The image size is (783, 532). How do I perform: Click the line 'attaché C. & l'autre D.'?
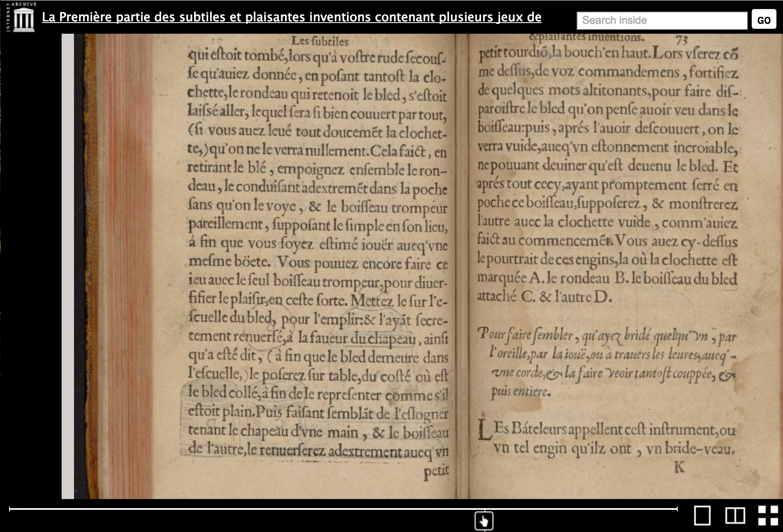click(544, 296)
